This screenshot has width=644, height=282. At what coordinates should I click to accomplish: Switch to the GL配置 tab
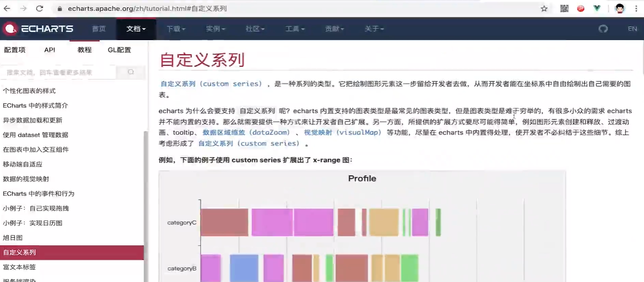(119, 50)
